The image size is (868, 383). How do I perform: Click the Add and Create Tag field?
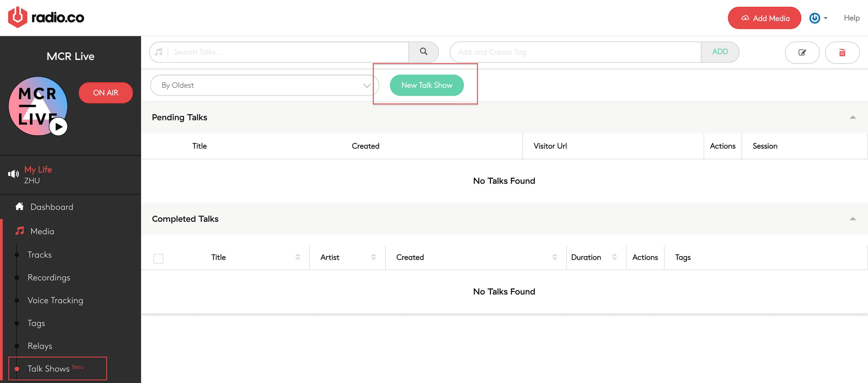(575, 52)
